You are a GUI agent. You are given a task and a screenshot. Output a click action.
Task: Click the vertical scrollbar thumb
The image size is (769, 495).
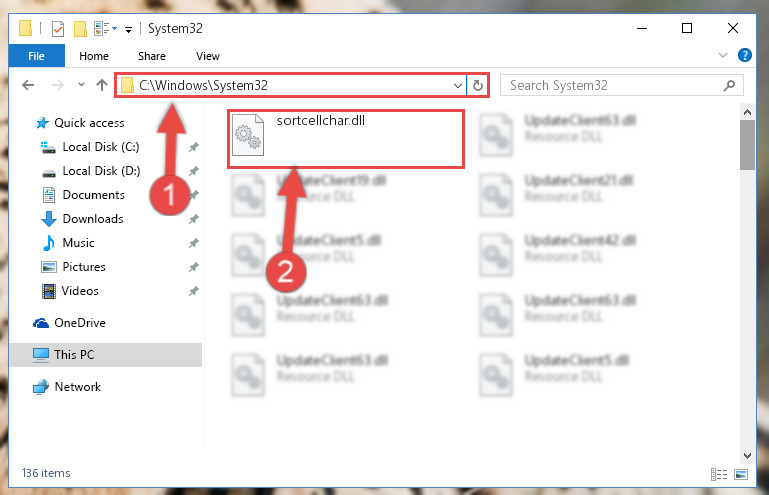pyautogui.click(x=747, y=145)
